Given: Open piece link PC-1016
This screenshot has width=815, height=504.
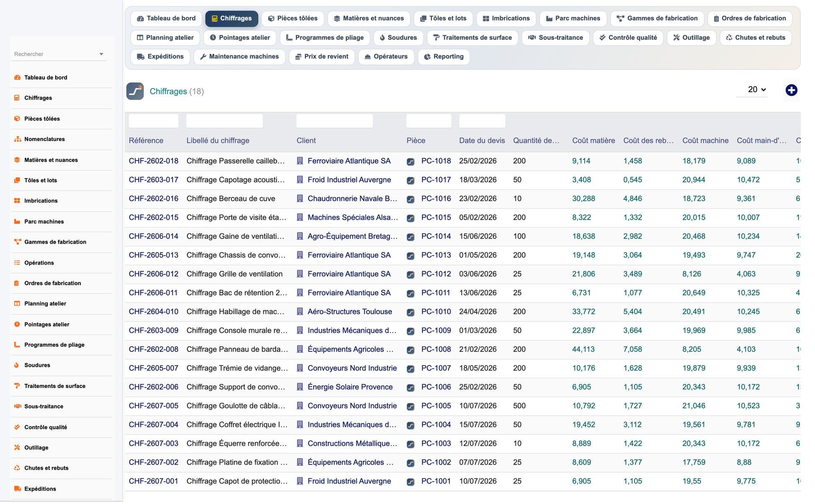Looking at the screenshot, I should (436, 199).
